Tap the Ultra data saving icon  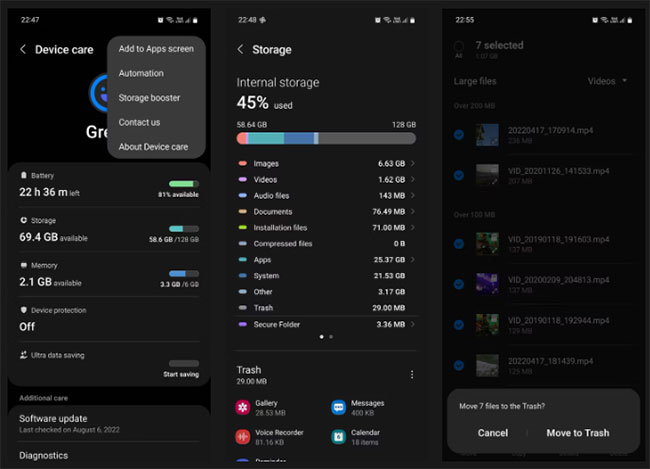coord(24,355)
